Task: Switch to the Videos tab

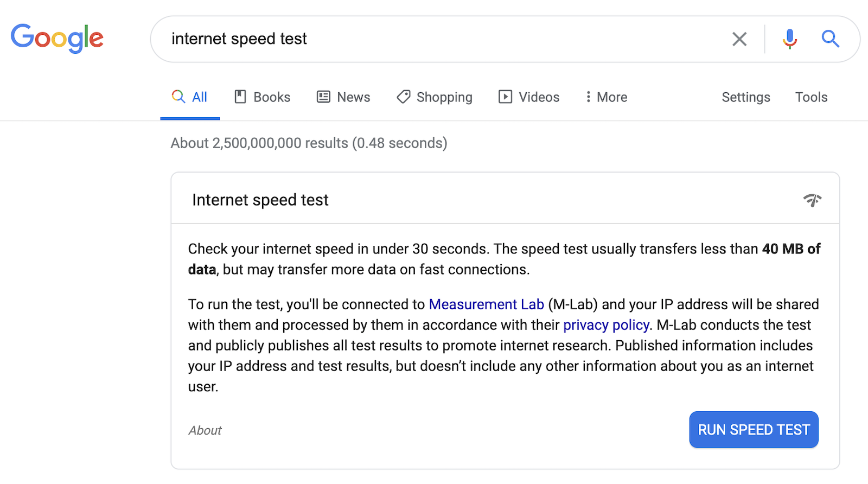Action: [x=529, y=97]
